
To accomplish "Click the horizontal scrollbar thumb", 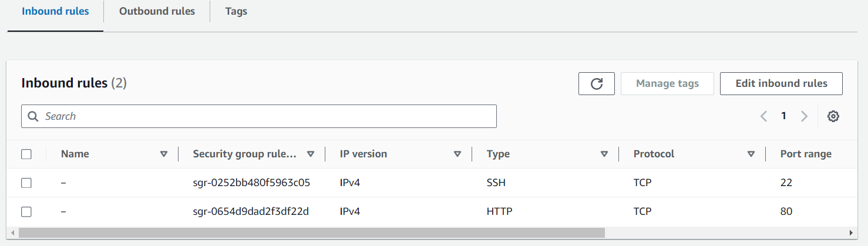I will (x=311, y=232).
